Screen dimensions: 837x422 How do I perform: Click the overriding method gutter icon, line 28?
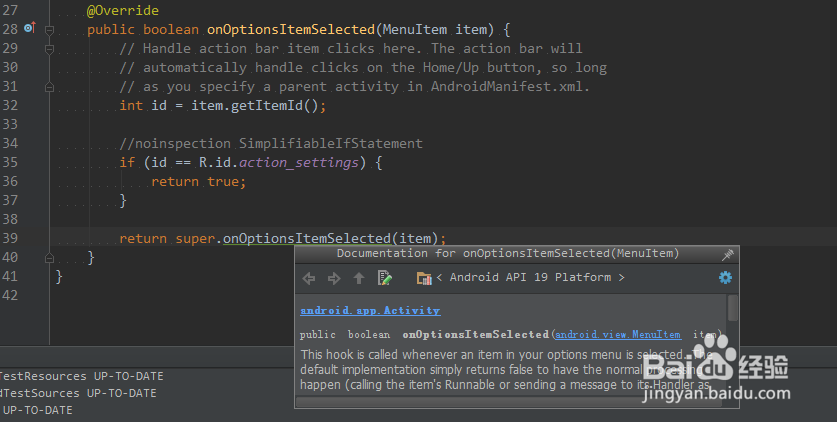(x=30, y=28)
